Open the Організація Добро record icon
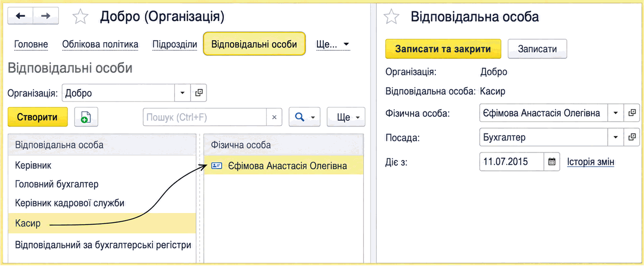The width and height of the screenshot is (644, 266). click(x=199, y=93)
